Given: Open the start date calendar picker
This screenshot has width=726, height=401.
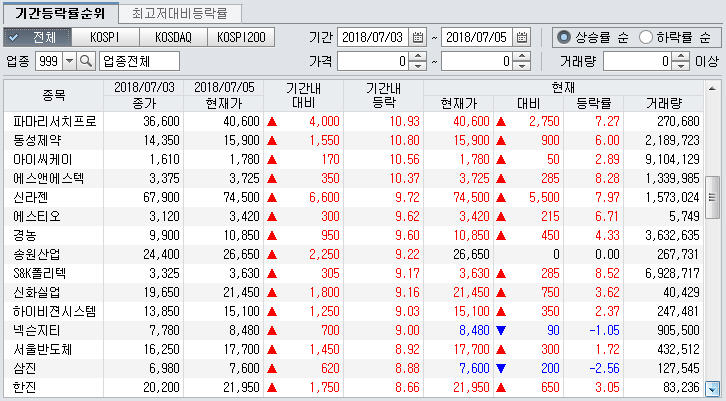Looking at the screenshot, I should click(x=418, y=37).
